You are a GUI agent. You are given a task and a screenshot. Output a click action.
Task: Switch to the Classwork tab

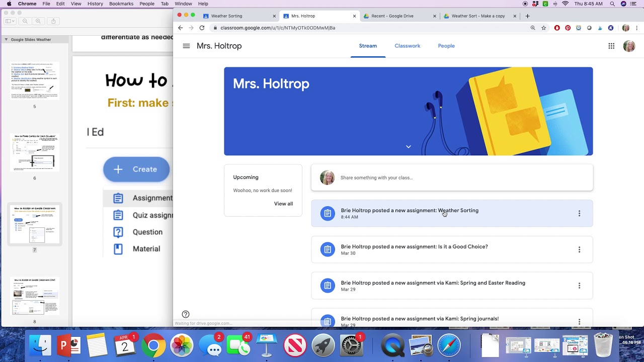[x=408, y=46]
